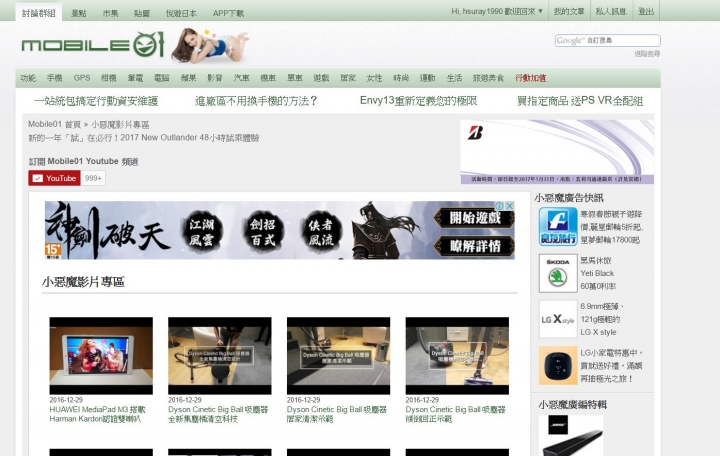Click the red YouTube subscribe button
720x456 pixels.
point(54,178)
